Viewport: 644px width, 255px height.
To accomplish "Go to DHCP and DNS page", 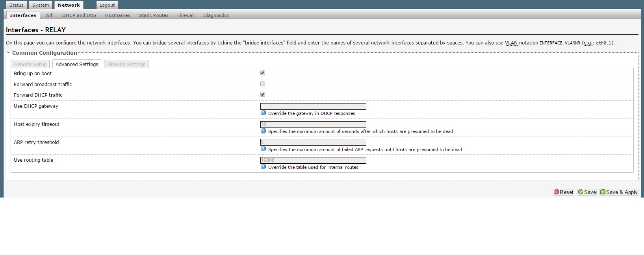I will [79, 15].
